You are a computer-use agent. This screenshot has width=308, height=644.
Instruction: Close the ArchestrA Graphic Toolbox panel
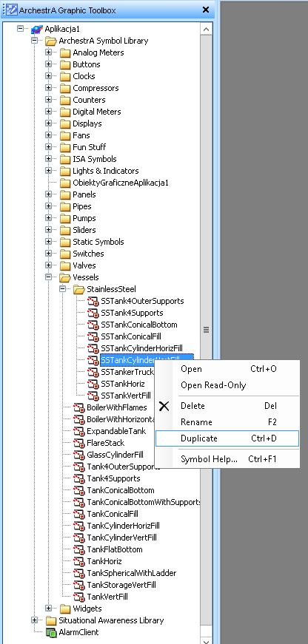(x=206, y=10)
